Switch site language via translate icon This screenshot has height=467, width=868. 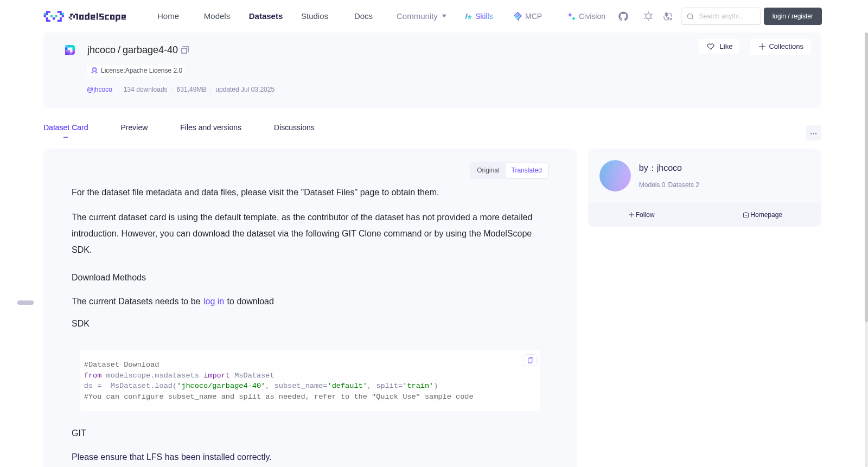(x=668, y=16)
